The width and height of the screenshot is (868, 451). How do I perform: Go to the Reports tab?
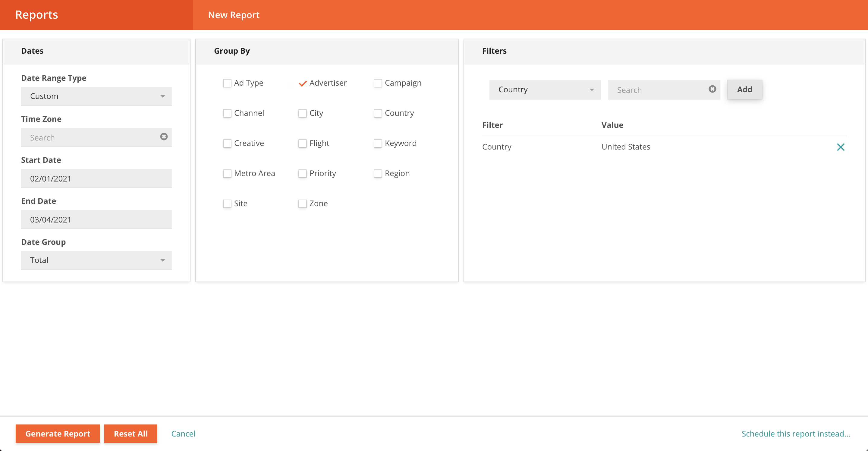point(36,15)
